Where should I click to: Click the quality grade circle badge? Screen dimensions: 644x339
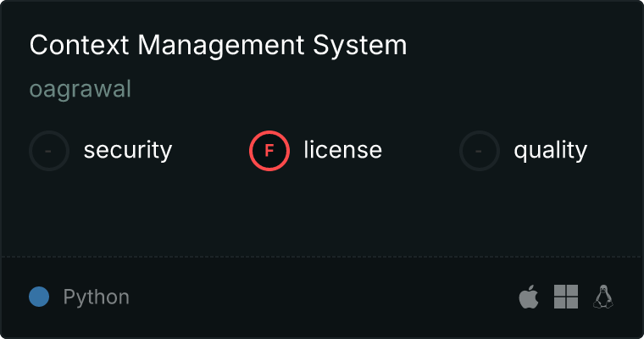(480, 151)
